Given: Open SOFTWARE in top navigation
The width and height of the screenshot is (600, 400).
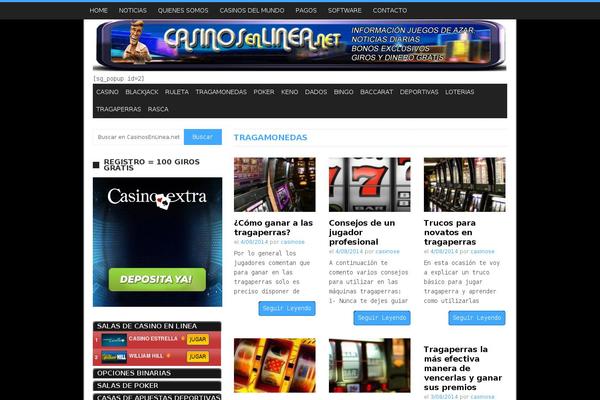Looking at the screenshot, I should [344, 10].
